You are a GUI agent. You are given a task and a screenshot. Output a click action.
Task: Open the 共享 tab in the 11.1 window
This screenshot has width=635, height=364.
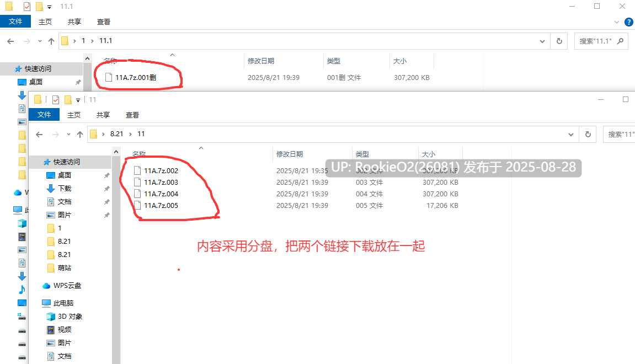[x=74, y=22]
